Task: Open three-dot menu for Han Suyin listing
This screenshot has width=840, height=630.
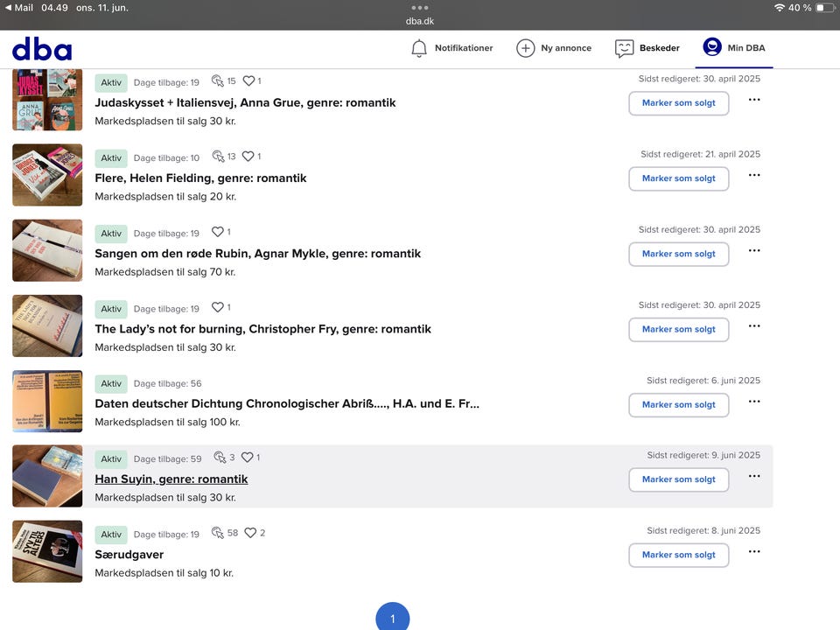Action: coord(754,477)
